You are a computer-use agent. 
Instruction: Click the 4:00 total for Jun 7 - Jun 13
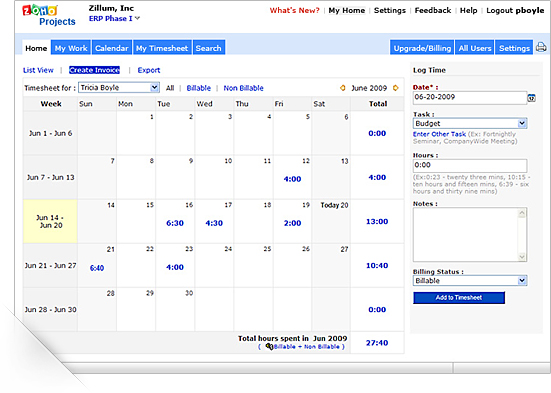[x=377, y=178]
